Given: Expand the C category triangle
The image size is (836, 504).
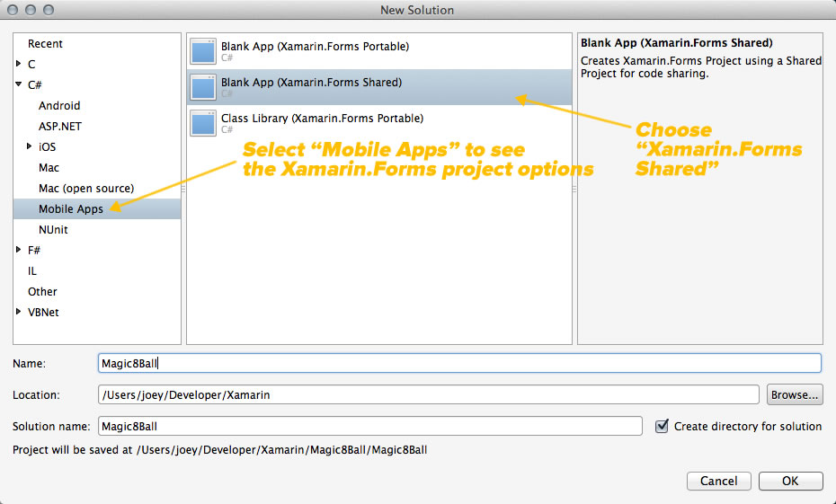Looking at the screenshot, I should [19, 64].
